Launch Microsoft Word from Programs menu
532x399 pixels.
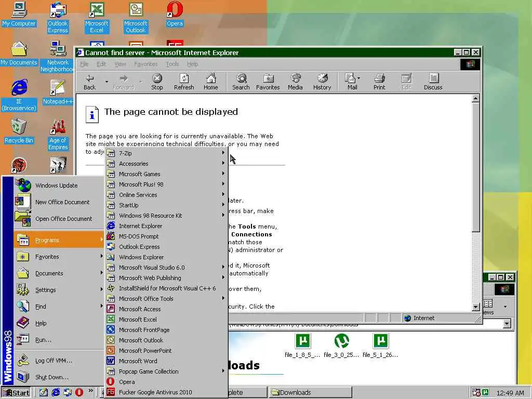166,361
